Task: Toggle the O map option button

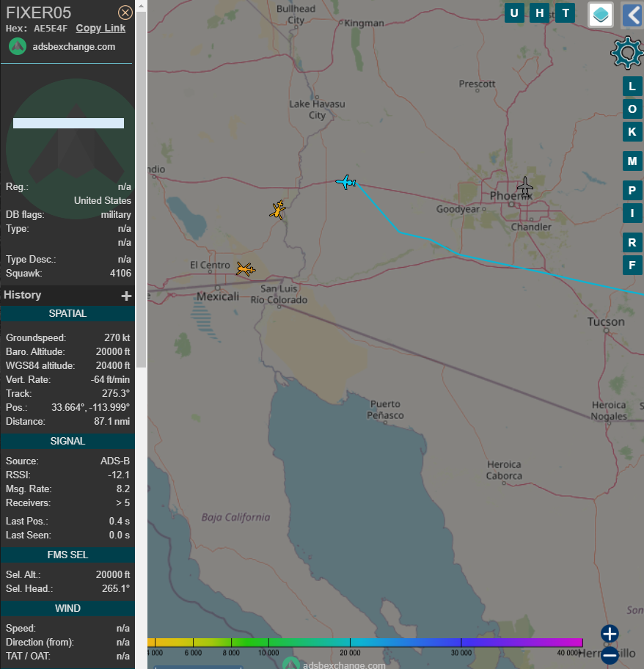Action: click(632, 109)
